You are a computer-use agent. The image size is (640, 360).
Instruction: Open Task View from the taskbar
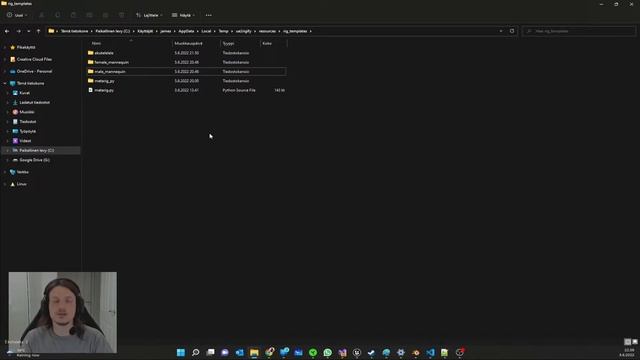click(x=210, y=352)
